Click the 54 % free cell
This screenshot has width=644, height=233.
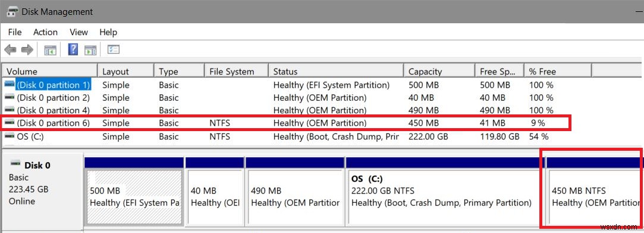[538, 136]
